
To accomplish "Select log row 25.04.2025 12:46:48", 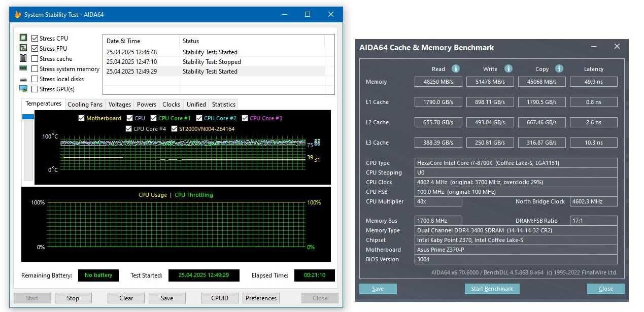I will tap(214, 52).
